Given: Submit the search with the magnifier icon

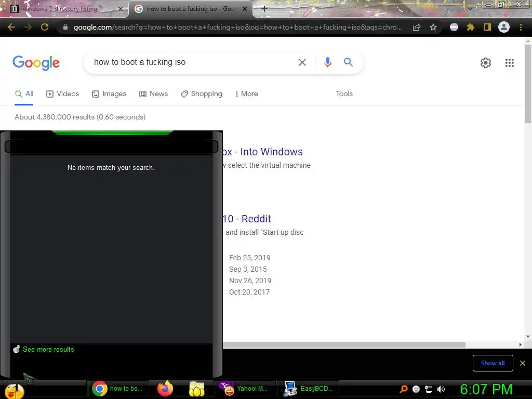Looking at the screenshot, I should [348, 62].
